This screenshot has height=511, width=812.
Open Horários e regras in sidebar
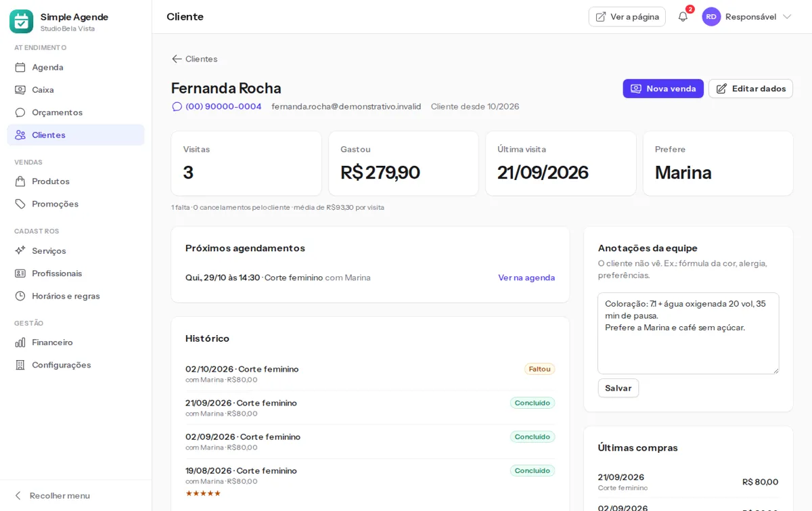coord(76,296)
